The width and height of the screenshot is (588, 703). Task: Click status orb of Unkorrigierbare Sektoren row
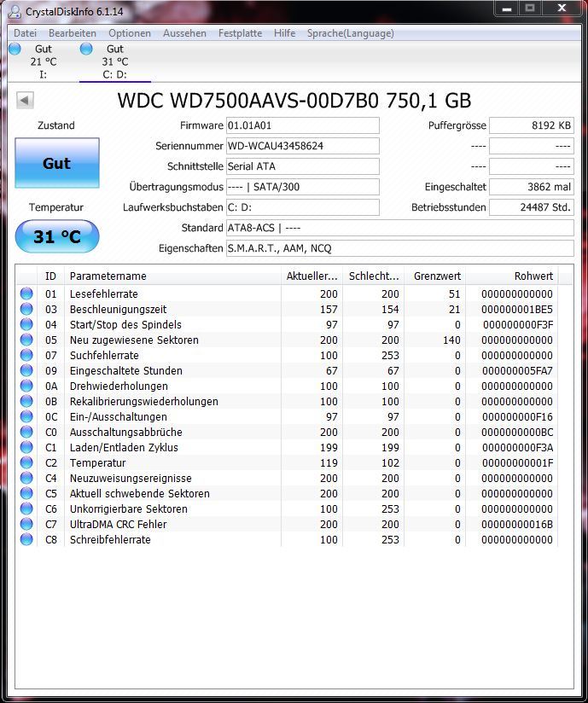click(x=26, y=508)
